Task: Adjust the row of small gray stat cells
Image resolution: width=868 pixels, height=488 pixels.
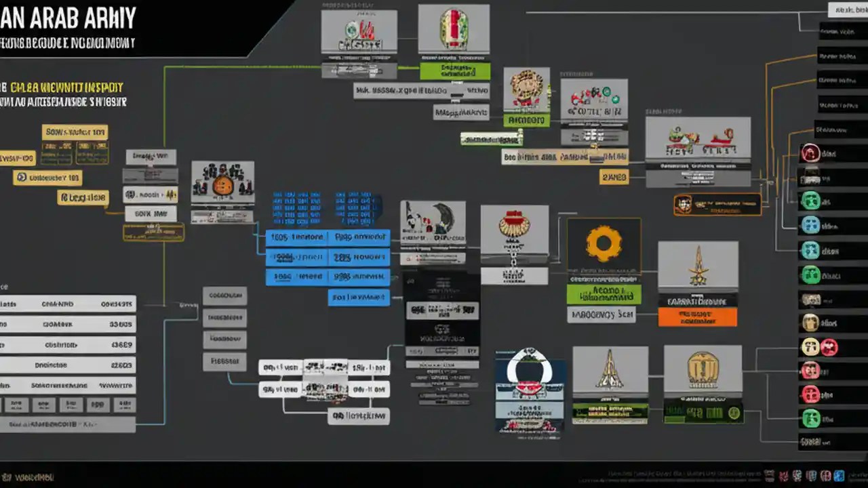Action: (68, 405)
